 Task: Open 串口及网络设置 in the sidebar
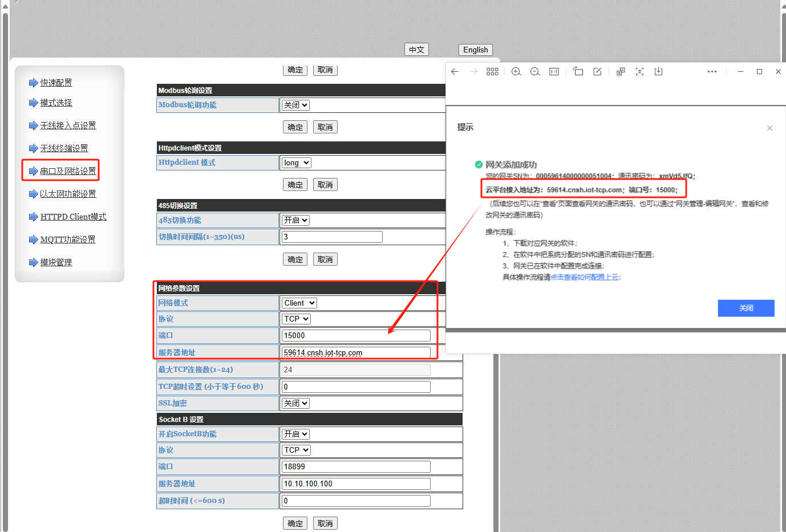(x=68, y=171)
